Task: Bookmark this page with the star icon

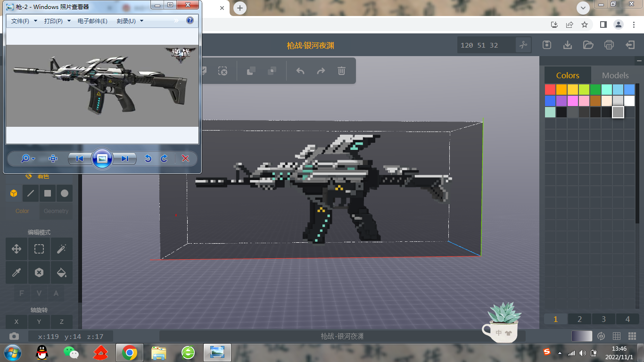Action: pyautogui.click(x=585, y=25)
